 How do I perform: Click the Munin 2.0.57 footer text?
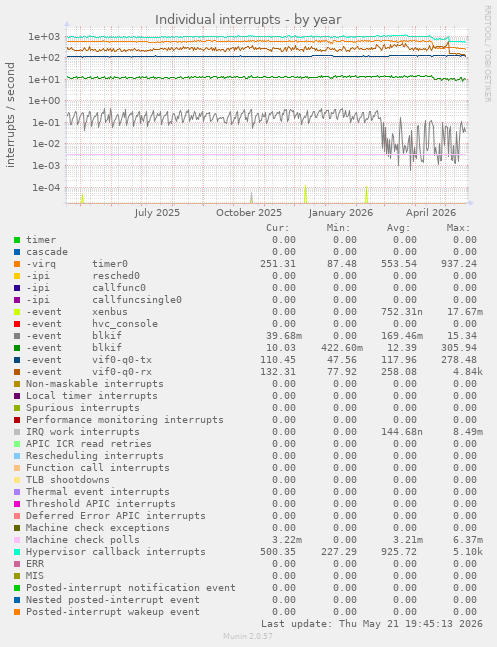pos(248,636)
